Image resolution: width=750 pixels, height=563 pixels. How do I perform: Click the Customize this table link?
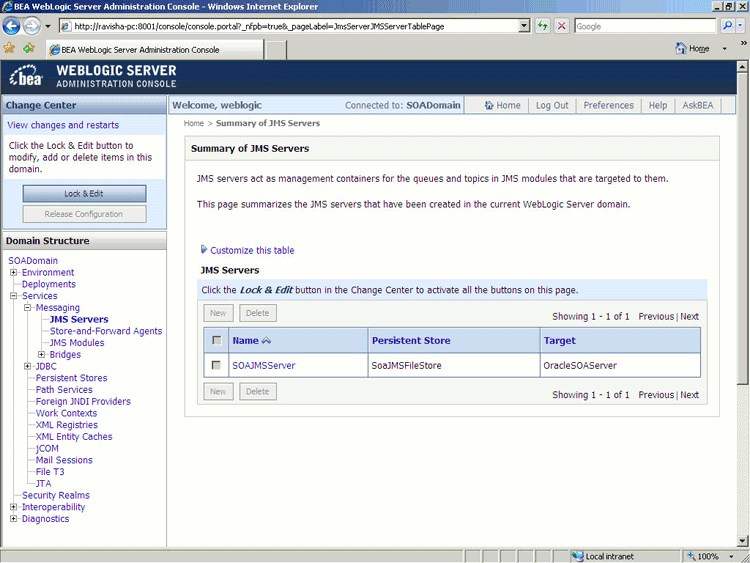(x=252, y=250)
